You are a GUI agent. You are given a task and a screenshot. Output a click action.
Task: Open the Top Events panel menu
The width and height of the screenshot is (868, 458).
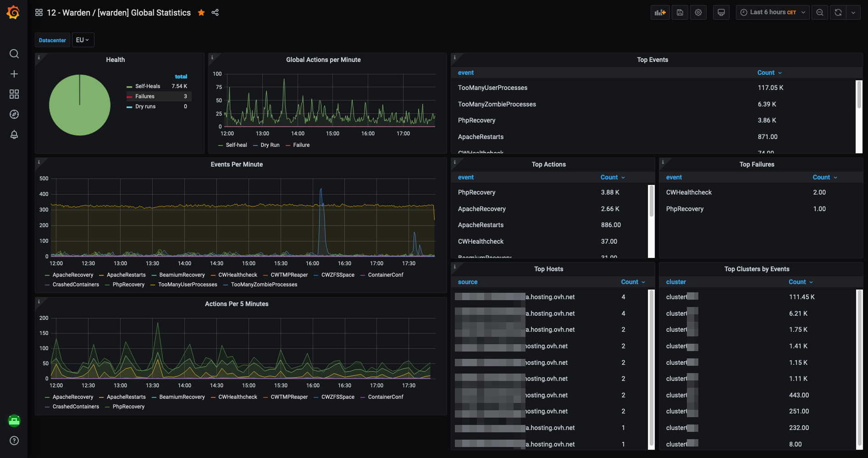pyautogui.click(x=652, y=59)
